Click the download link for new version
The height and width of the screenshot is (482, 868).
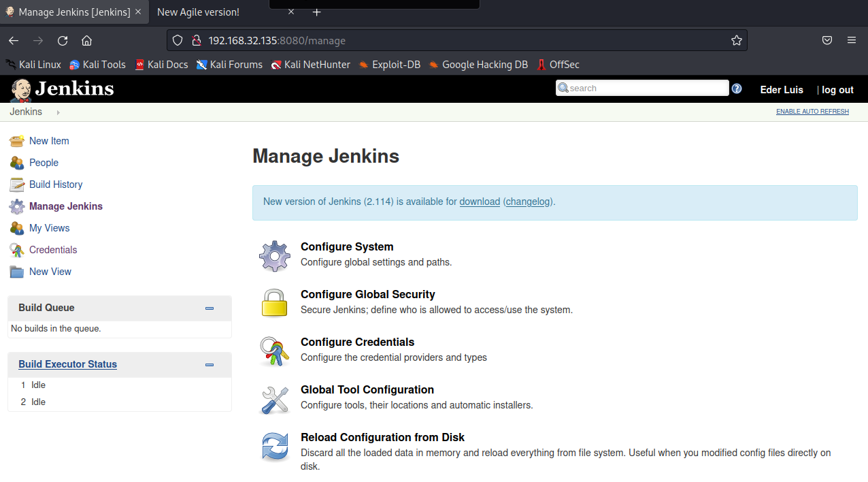coord(480,202)
